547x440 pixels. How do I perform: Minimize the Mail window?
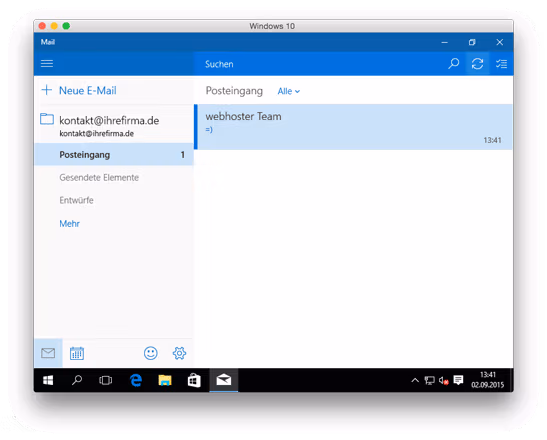tap(444, 42)
